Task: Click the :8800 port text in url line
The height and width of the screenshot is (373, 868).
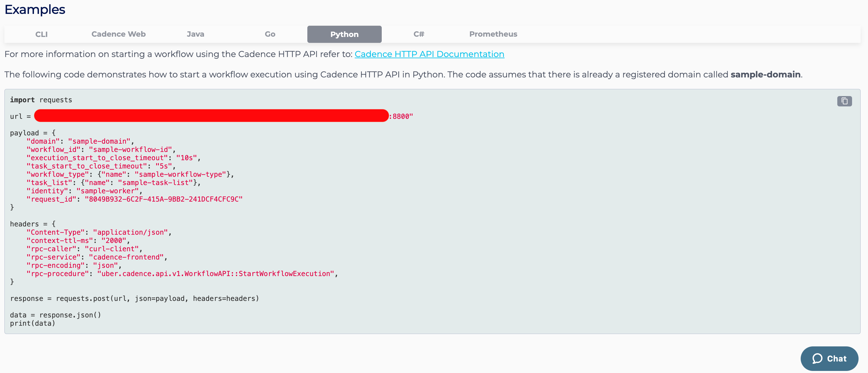Action: pos(401,116)
